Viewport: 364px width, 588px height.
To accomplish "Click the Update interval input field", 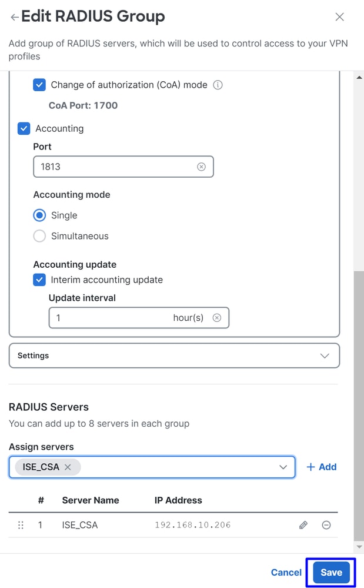I will [139, 318].
